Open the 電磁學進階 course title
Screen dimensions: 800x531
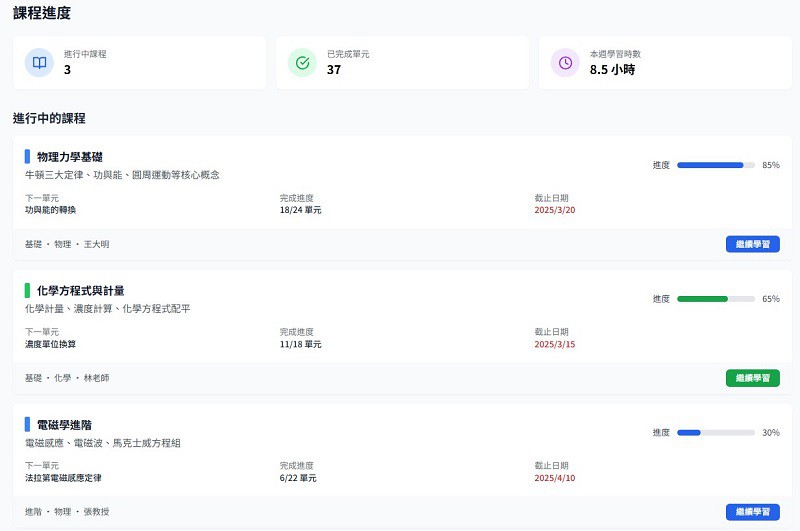[x=64, y=425]
